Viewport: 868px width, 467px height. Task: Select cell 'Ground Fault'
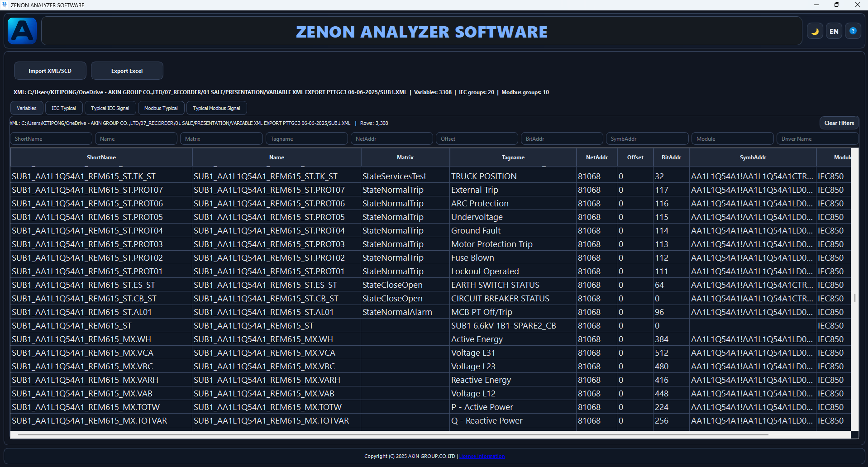(x=513, y=231)
